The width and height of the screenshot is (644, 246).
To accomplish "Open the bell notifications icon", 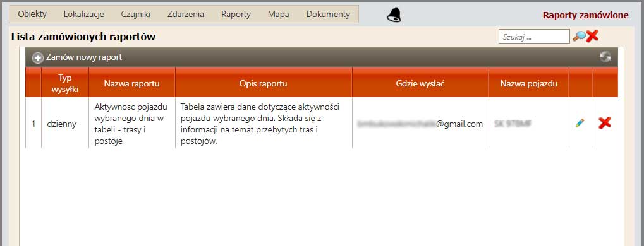I will (394, 15).
